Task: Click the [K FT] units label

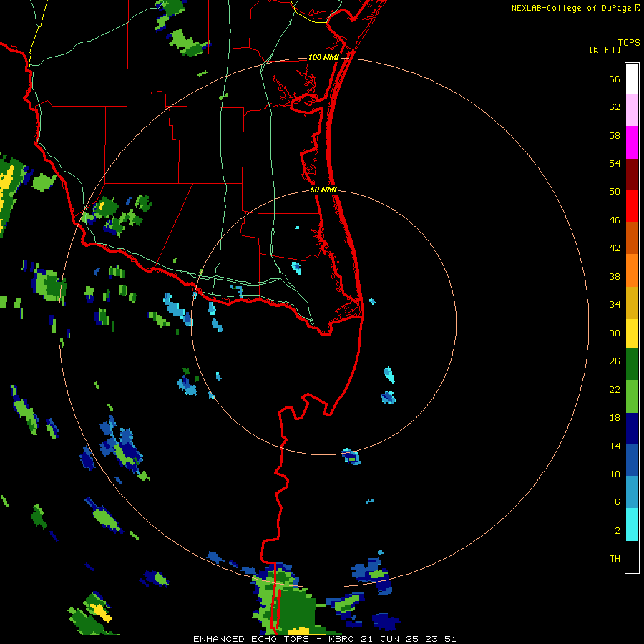Action: 605,49
